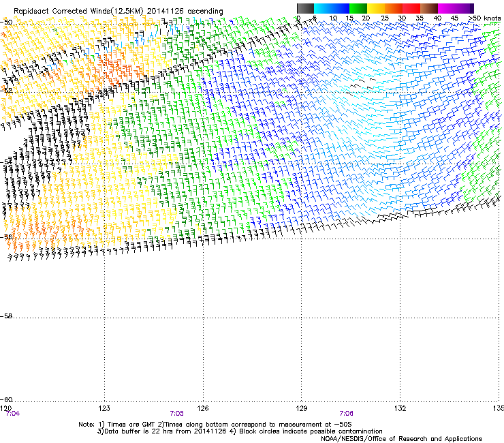Click the 'Data buffer is 22 hrs' note line
The image size is (504, 443).
point(240,431)
